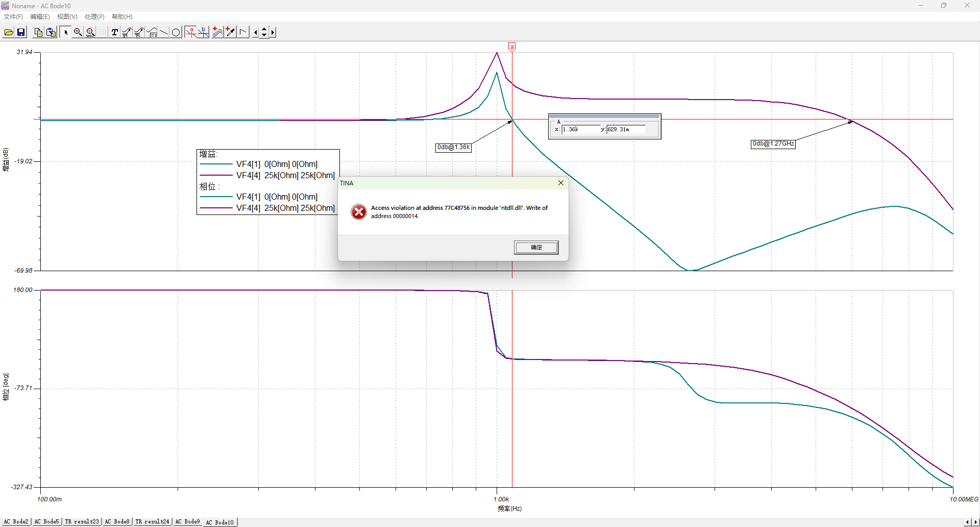Click the left arrow toolbar button
The width and height of the screenshot is (980, 527).
pyautogui.click(x=256, y=32)
